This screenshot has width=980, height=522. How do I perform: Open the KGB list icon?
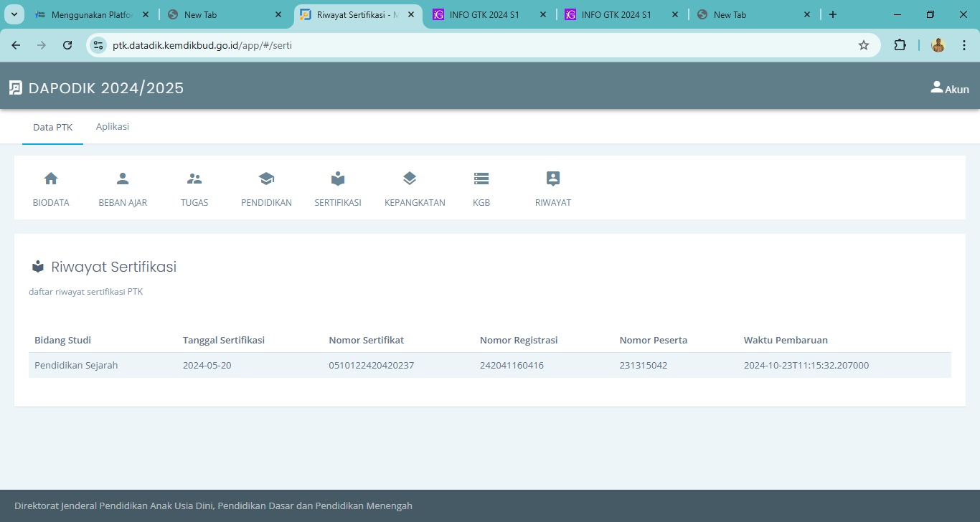(x=481, y=179)
